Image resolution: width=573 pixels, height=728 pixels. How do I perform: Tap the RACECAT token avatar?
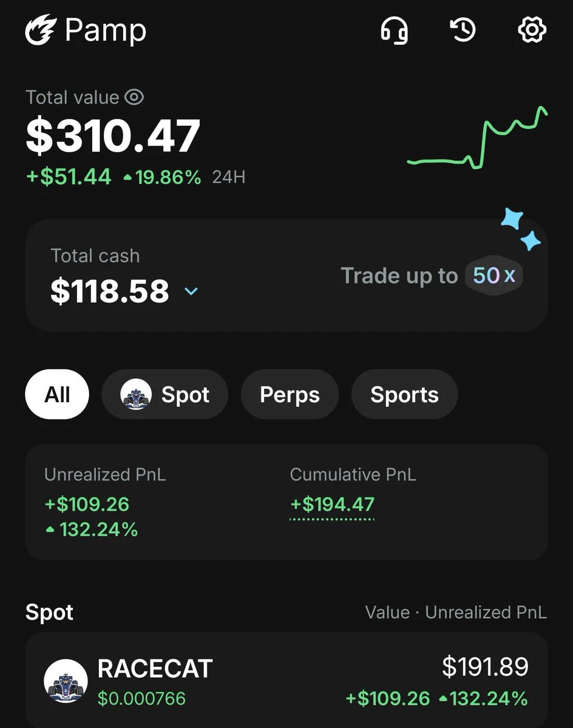point(66,681)
